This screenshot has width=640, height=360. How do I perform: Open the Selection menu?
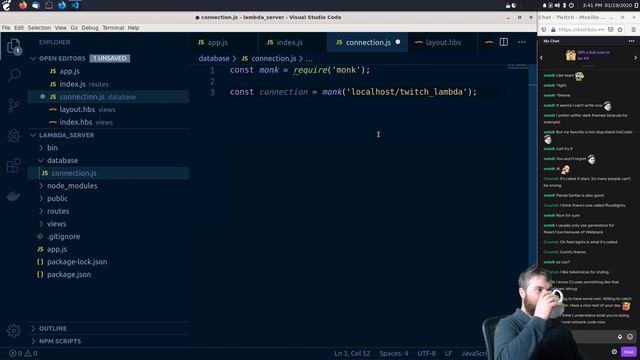(x=39, y=28)
